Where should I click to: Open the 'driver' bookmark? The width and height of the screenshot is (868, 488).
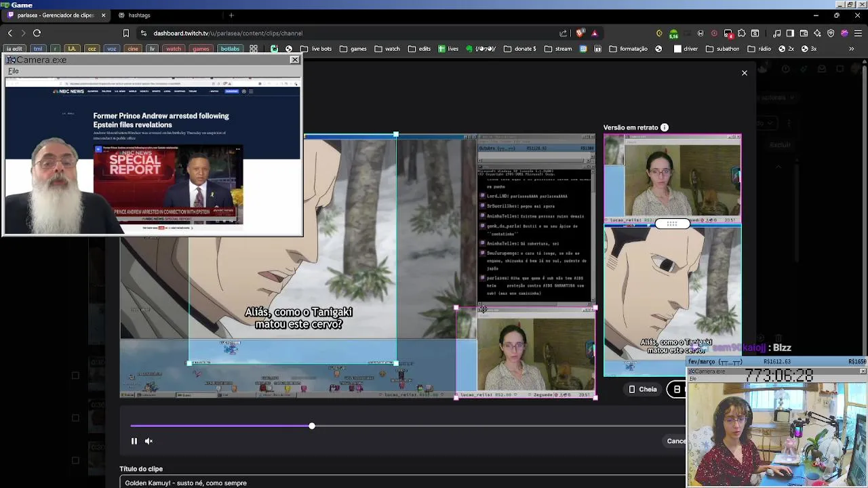pos(686,49)
